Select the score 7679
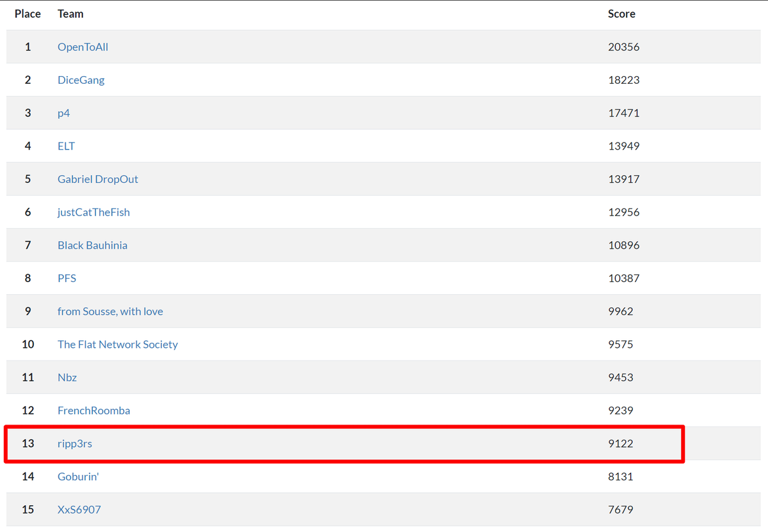The width and height of the screenshot is (768, 532). [x=621, y=510]
